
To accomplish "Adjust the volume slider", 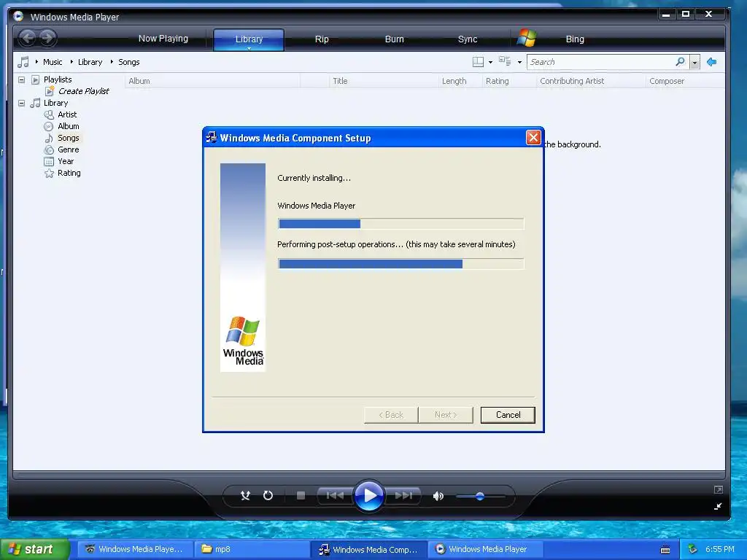I will 480,496.
